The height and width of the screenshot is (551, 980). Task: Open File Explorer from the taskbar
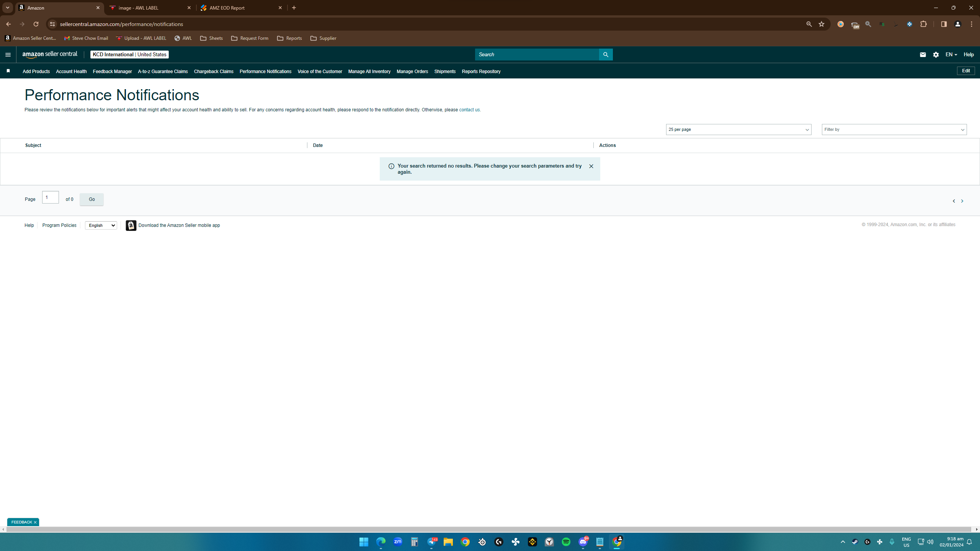point(448,542)
